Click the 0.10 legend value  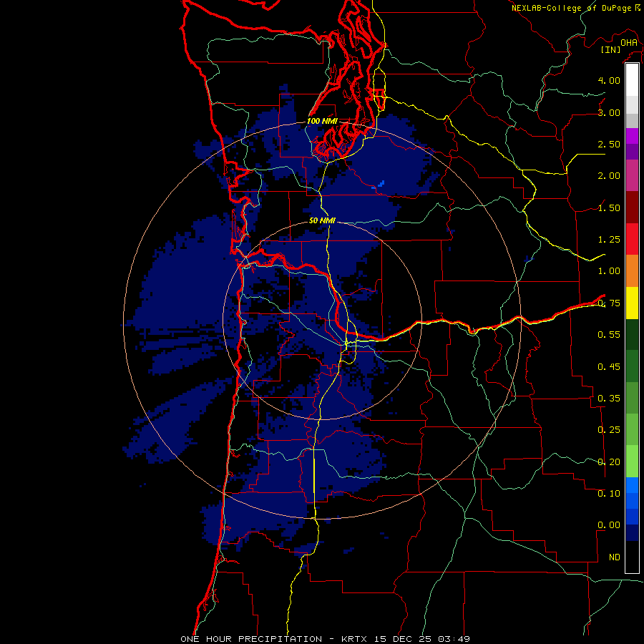[609, 494]
